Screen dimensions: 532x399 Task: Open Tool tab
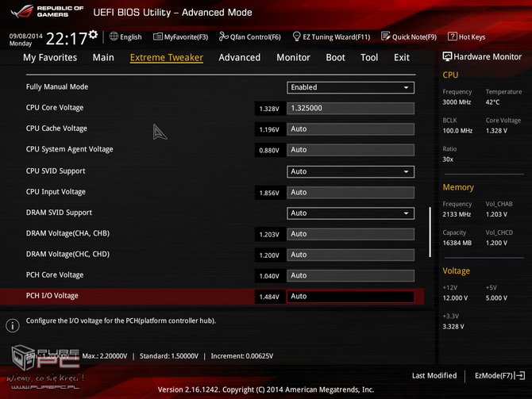pos(369,58)
